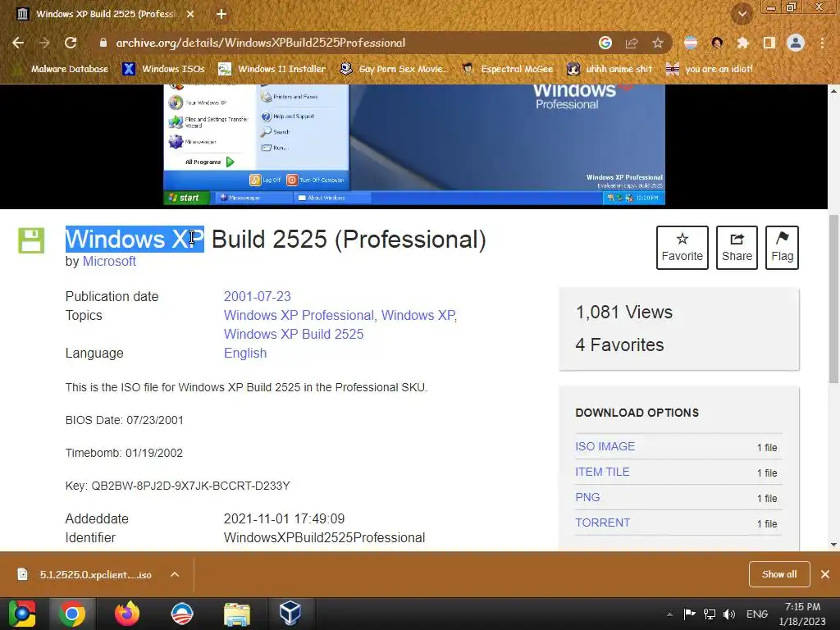Open the Windows XP Professional topic link
The width and height of the screenshot is (840, 630).
299,315
